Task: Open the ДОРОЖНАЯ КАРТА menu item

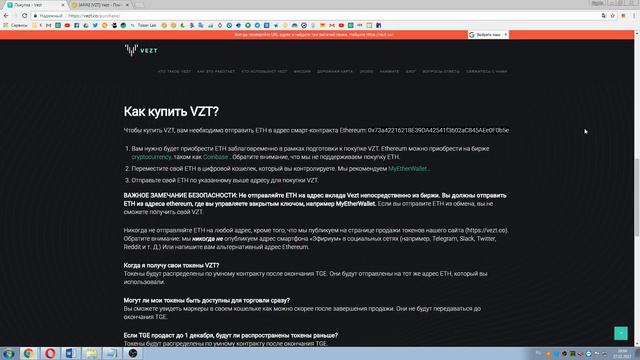Action: point(335,71)
